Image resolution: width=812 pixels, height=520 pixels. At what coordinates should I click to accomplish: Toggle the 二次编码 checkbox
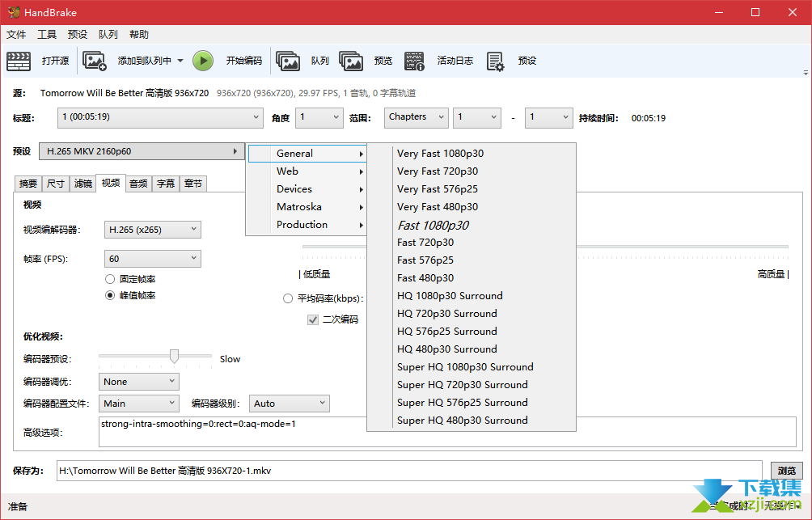(313, 319)
